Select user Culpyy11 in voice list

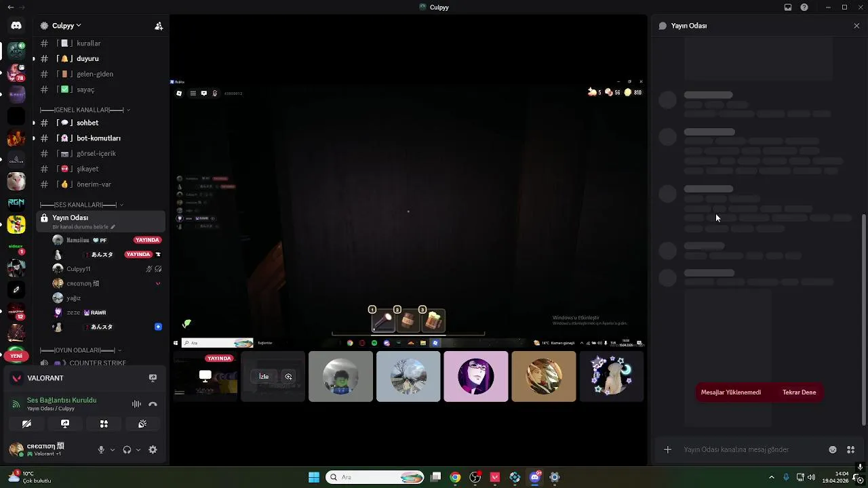(x=107, y=269)
